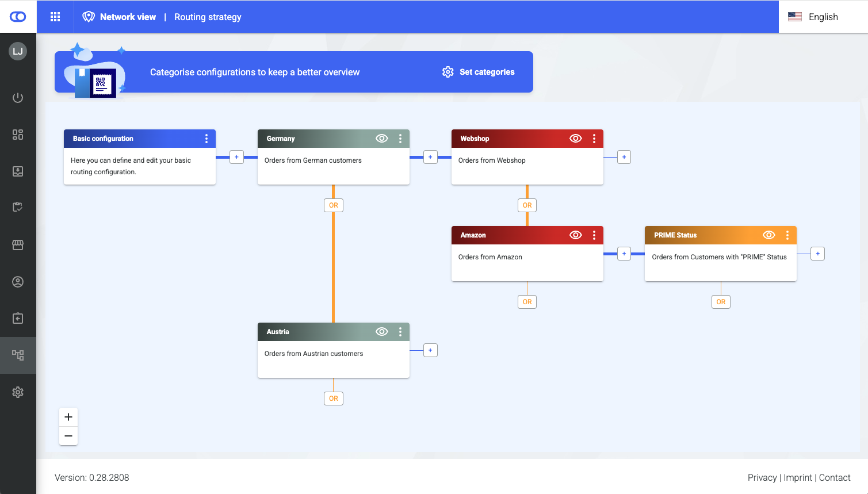868x494 pixels.
Task: Click the Set categories button
Action: (479, 72)
